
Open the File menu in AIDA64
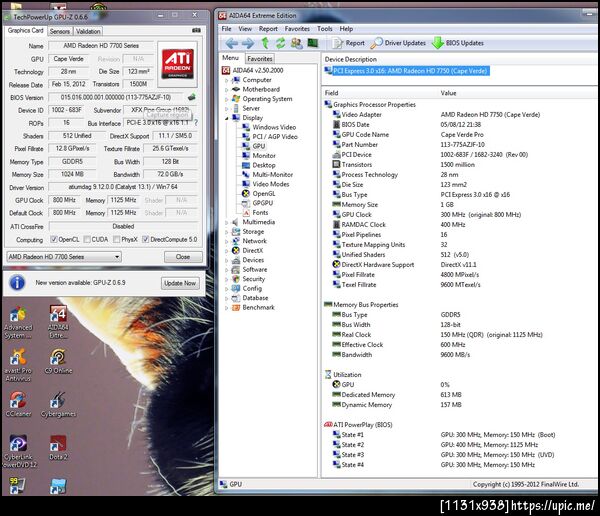(227, 29)
